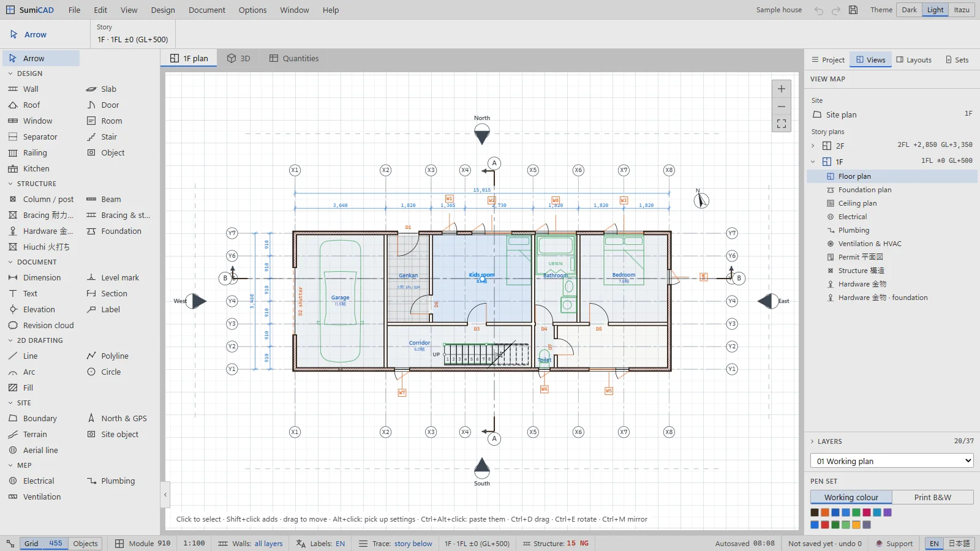
Task: Collapse the 2D DRAFTING tool group
Action: coord(36,340)
